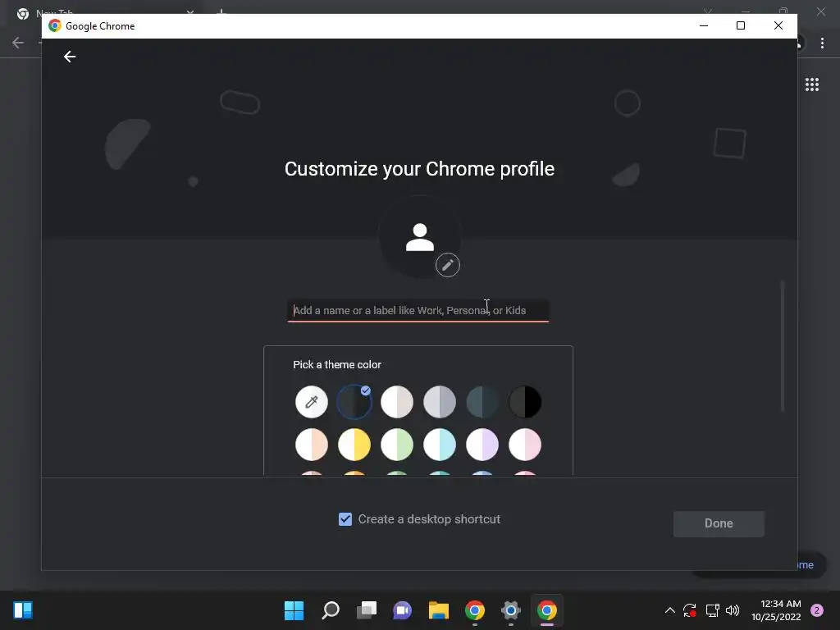Click the Done button

719,523
